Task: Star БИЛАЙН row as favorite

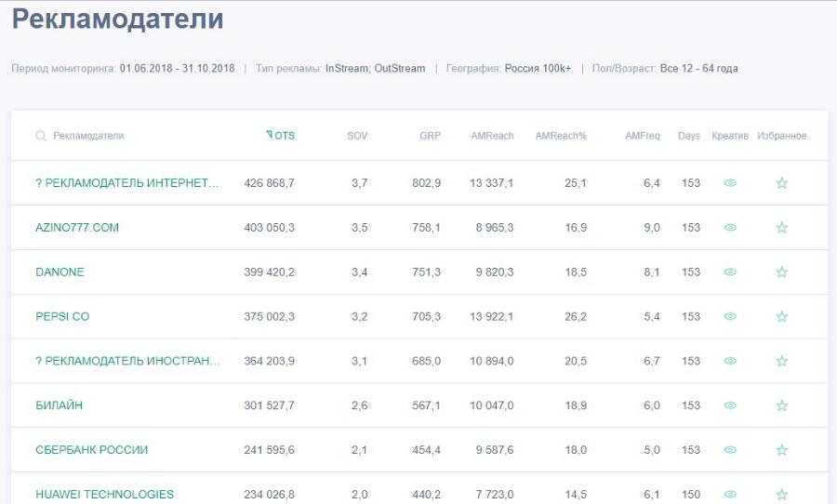Action: tap(781, 405)
